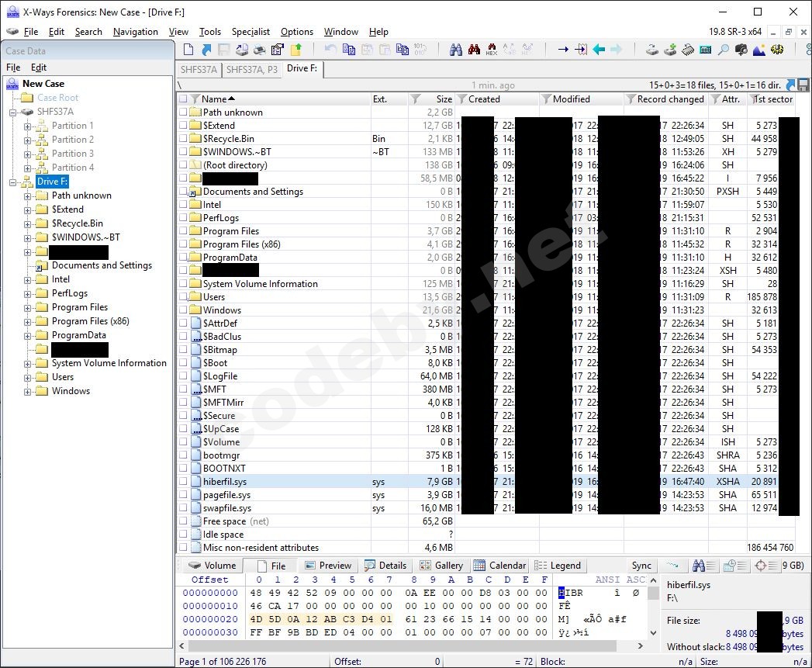Viewport: 812px width, 668px height.
Task: Click the Sync button
Action: (641, 566)
